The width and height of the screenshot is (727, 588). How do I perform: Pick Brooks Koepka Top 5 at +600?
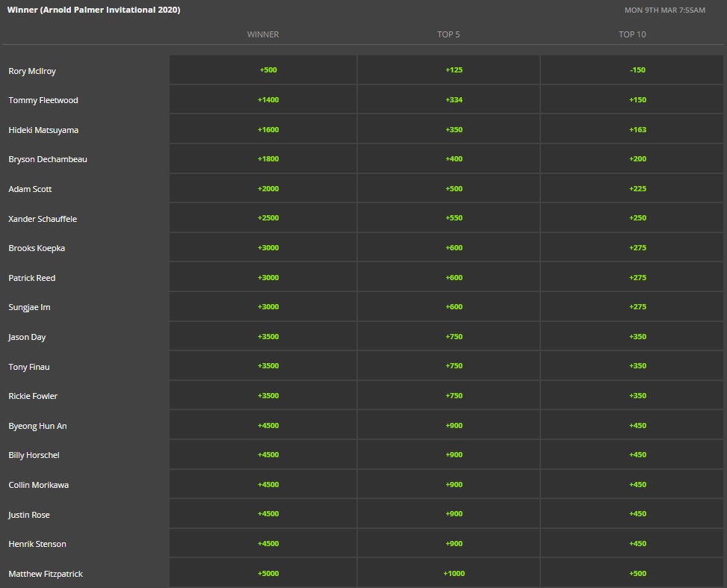pos(448,247)
